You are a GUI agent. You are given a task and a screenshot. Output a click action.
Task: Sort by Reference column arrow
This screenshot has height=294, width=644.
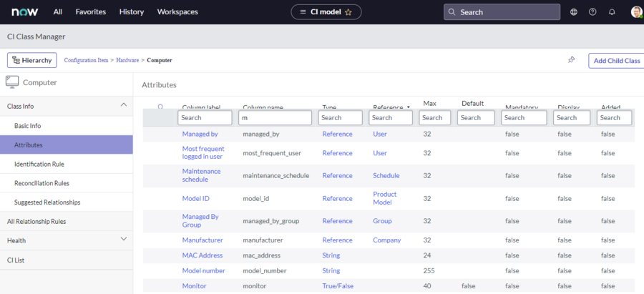click(409, 107)
